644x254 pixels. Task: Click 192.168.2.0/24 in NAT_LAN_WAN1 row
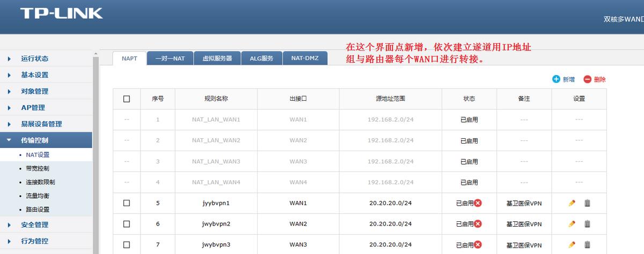tap(390, 119)
